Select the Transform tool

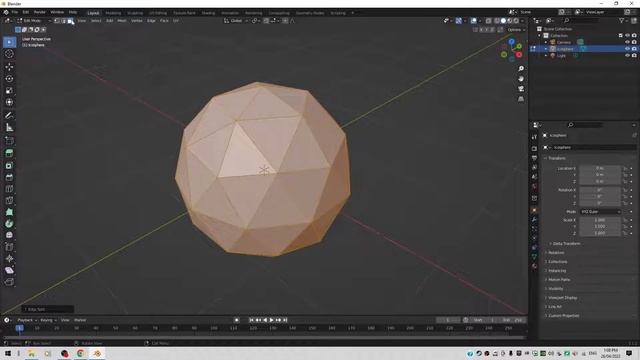tap(9, 102)
